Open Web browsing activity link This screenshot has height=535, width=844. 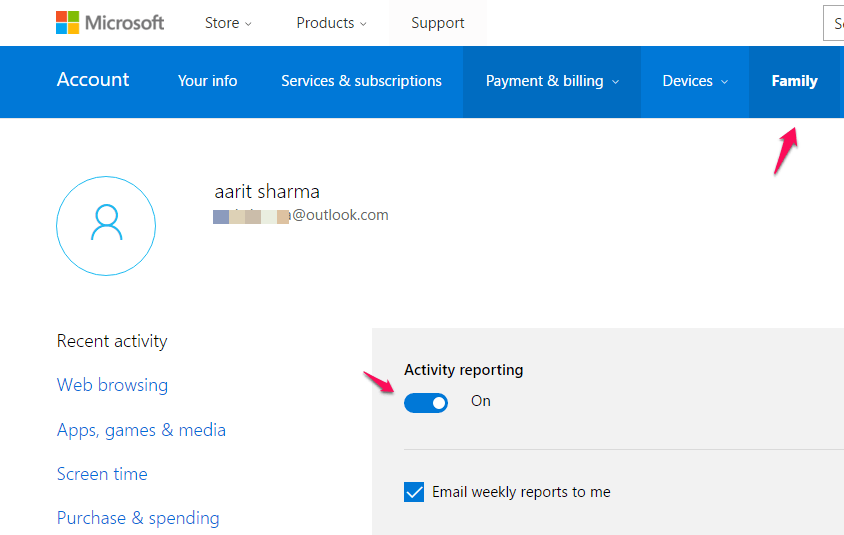click(x=112, y=385)
